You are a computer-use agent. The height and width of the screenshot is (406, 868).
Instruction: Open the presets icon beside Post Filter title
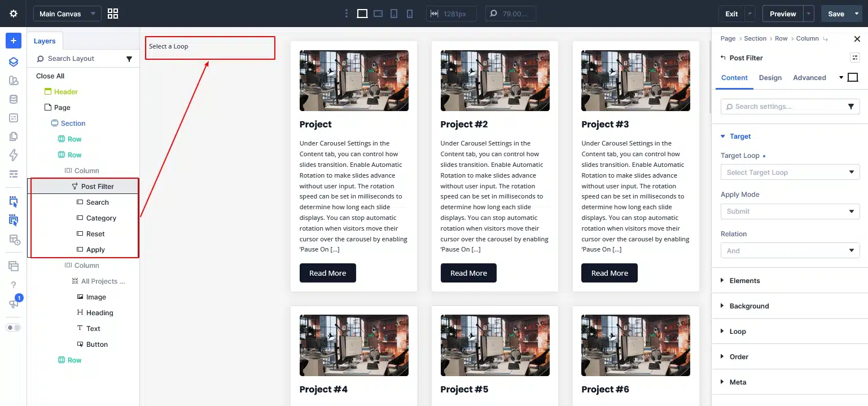pyautogui.click(x=854, y=58)
